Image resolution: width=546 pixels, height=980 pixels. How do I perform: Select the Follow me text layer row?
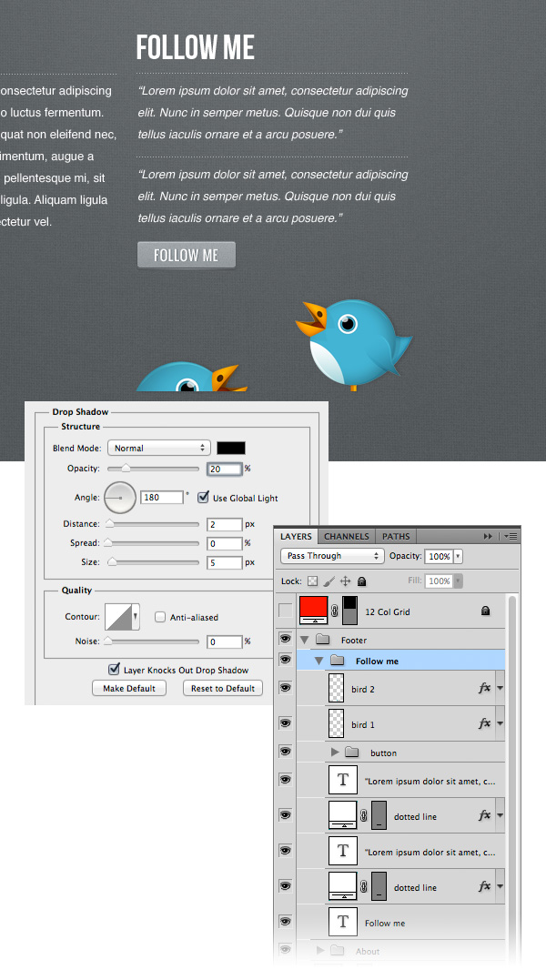tap(399, 922)
